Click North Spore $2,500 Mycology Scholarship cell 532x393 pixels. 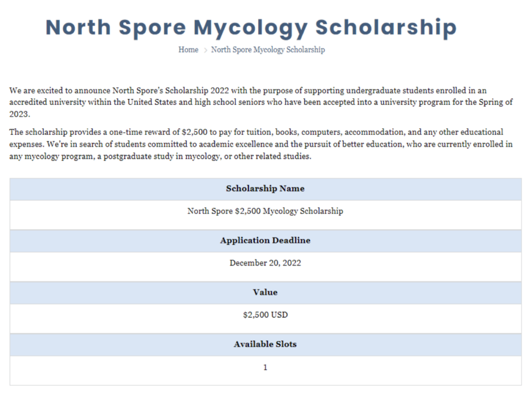pos(265,214)
